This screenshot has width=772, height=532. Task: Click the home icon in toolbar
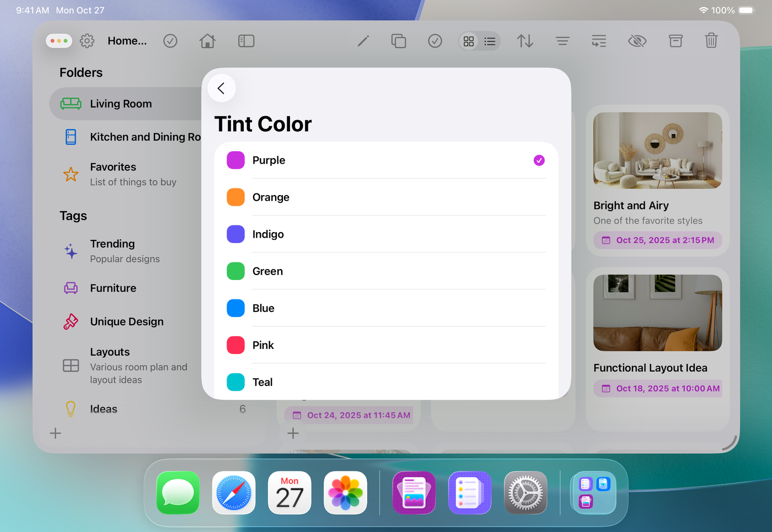207,41
